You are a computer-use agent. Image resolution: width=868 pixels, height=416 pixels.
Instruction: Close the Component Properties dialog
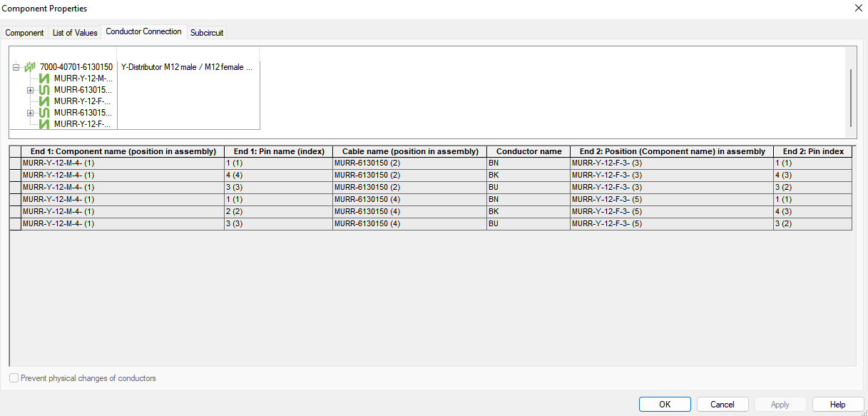click(857, 8)
